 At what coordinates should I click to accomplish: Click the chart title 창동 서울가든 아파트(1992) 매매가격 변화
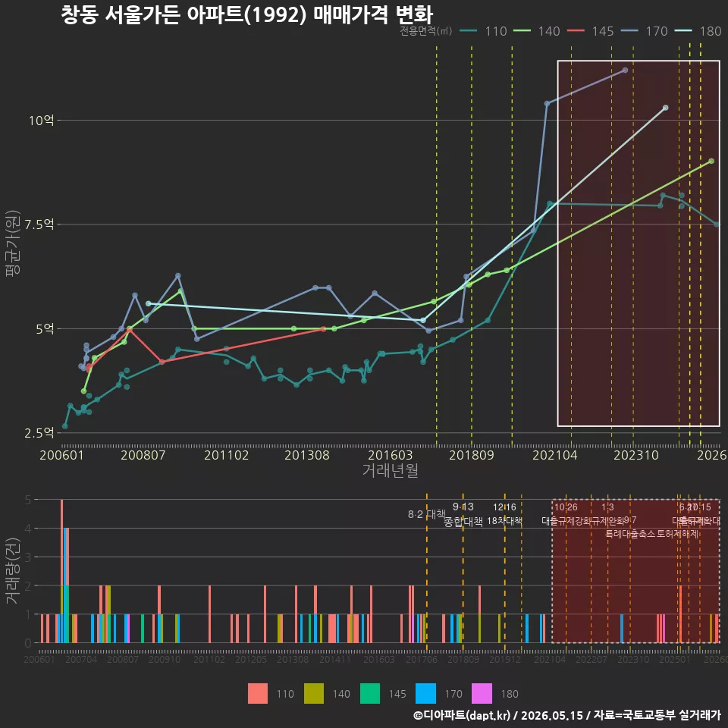[x=247, y=14]
